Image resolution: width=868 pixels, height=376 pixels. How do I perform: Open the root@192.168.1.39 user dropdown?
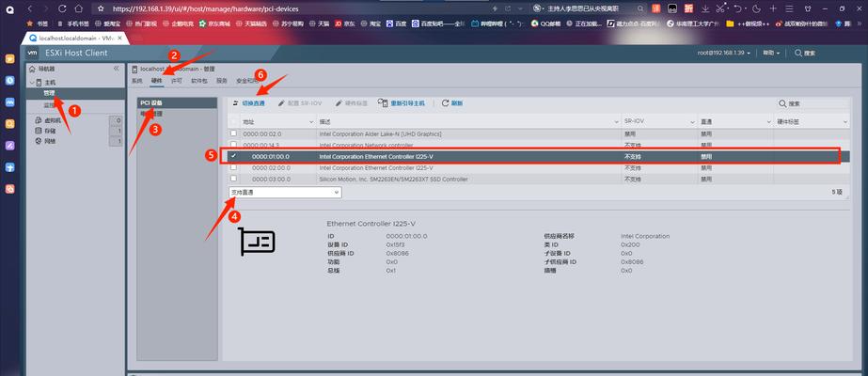click(x=723, y=53)
